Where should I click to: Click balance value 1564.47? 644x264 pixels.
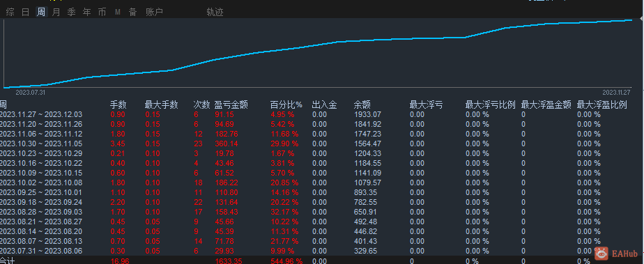coord(367,143)
